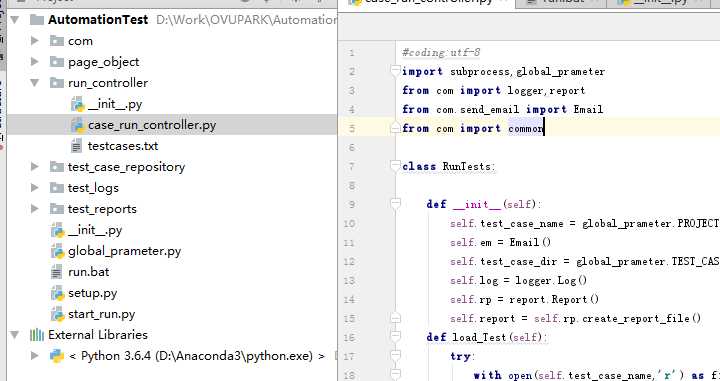Screen dimensions: 720x381
Task: Click the External Libraries library icon
Action: pyautogui.click(x=37, y=335)
